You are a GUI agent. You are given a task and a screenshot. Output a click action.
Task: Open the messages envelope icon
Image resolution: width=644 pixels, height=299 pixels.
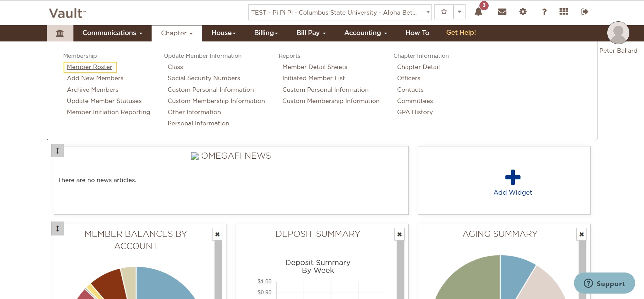coord(502,12)
